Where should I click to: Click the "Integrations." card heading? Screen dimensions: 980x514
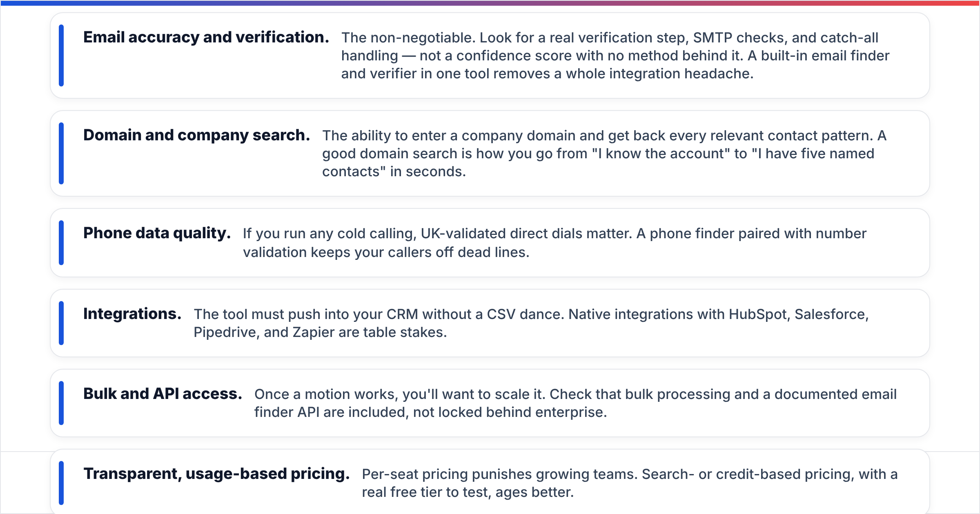pyautogui.click(x=132, y=314)
